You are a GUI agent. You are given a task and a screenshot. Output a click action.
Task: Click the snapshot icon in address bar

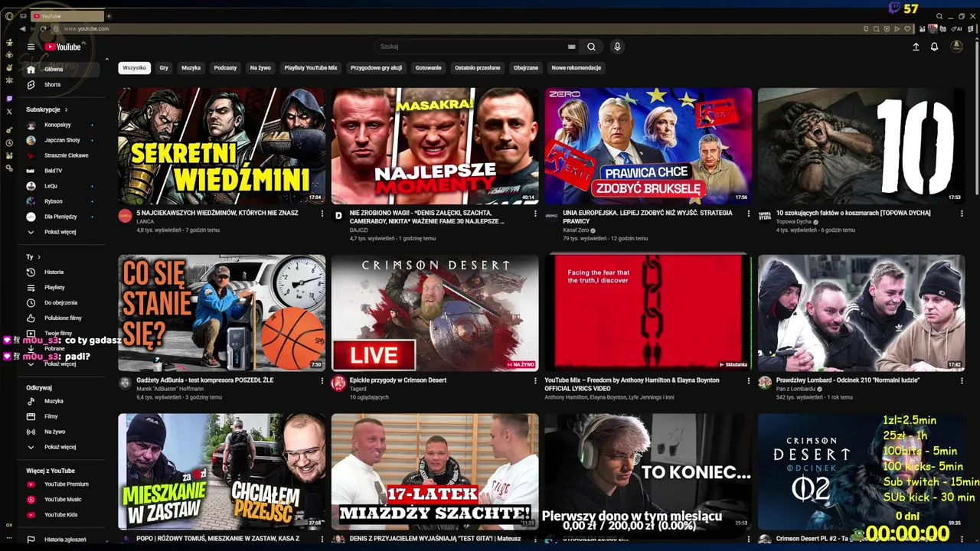[x=876, y=29]
